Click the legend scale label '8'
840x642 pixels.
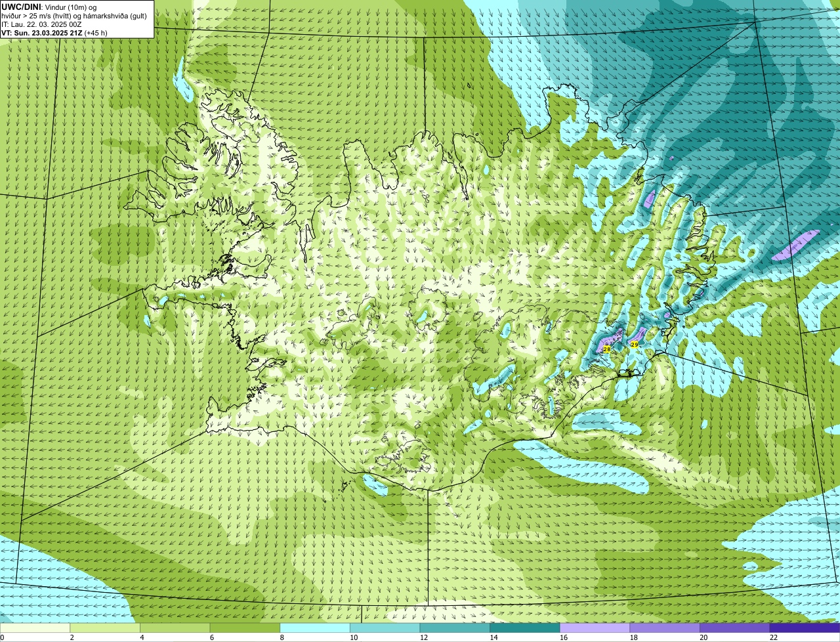click(x=282, y=637)
